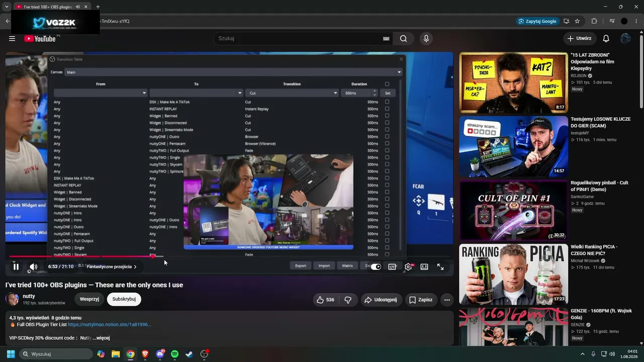The height and width of the screenshot is (362, 644).
Task: Expand the 'Fantastyczne przejścia' chapter list
Action: pyautogui.click(x=112, y=267)
